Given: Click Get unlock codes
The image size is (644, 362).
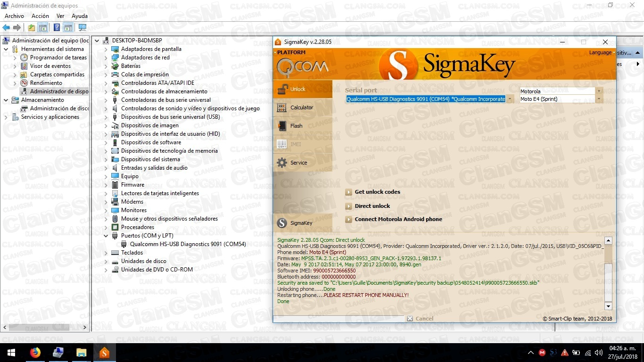Looking at the screenshot, I should pos(377,192).
